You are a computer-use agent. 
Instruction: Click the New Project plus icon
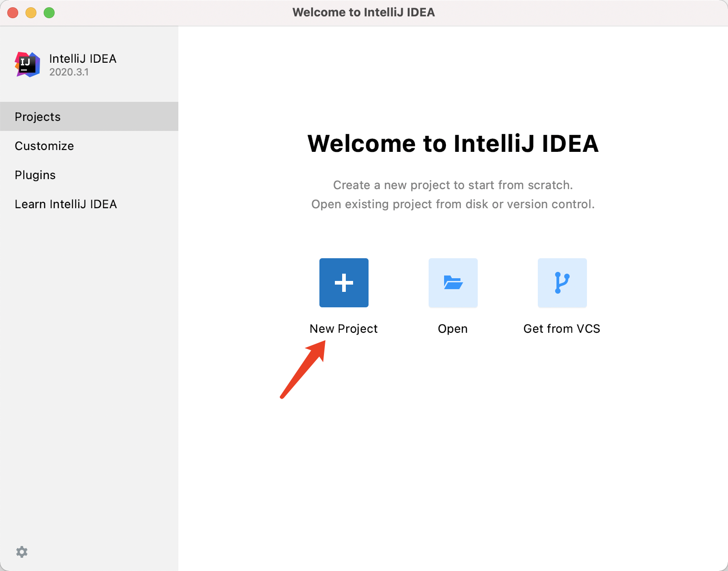click(344, 283)
